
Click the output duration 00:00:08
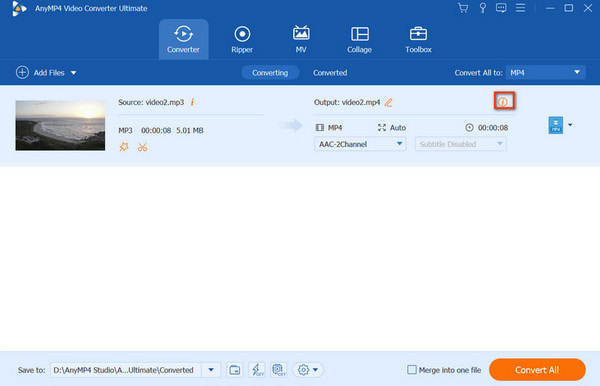coord(493,128)
